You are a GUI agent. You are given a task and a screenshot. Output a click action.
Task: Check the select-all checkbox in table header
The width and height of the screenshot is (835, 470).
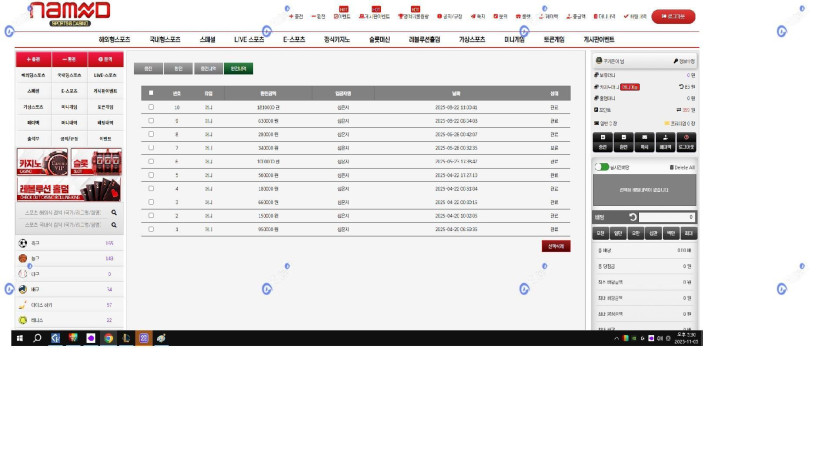coord(151,93)
